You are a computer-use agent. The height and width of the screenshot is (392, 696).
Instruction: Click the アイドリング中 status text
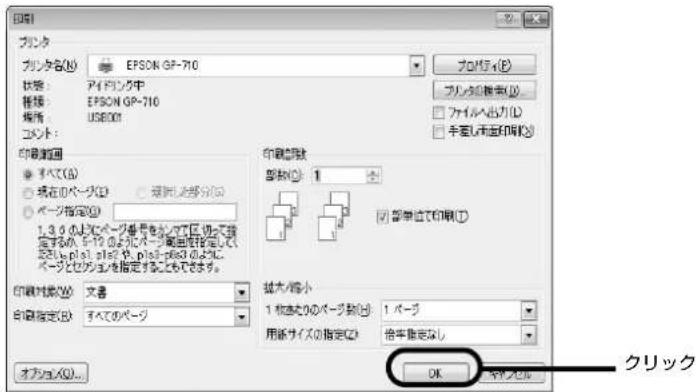click(115, 85)
